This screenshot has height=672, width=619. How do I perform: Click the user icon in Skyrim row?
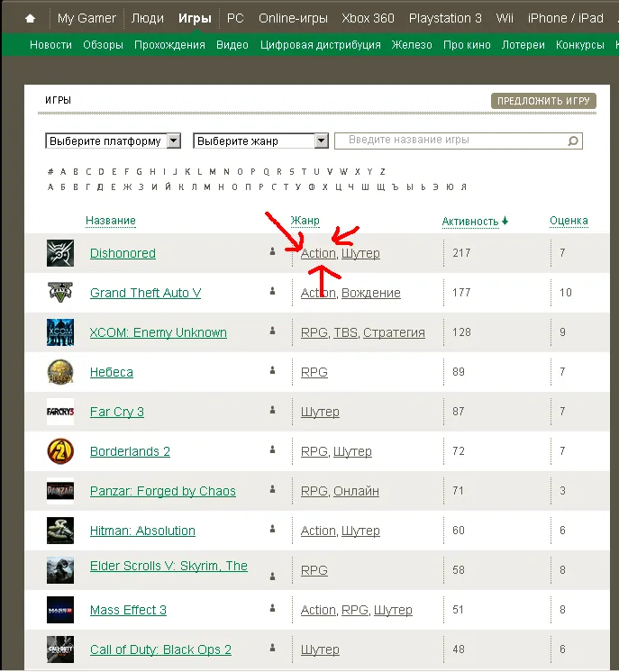[x=272, y=577]
